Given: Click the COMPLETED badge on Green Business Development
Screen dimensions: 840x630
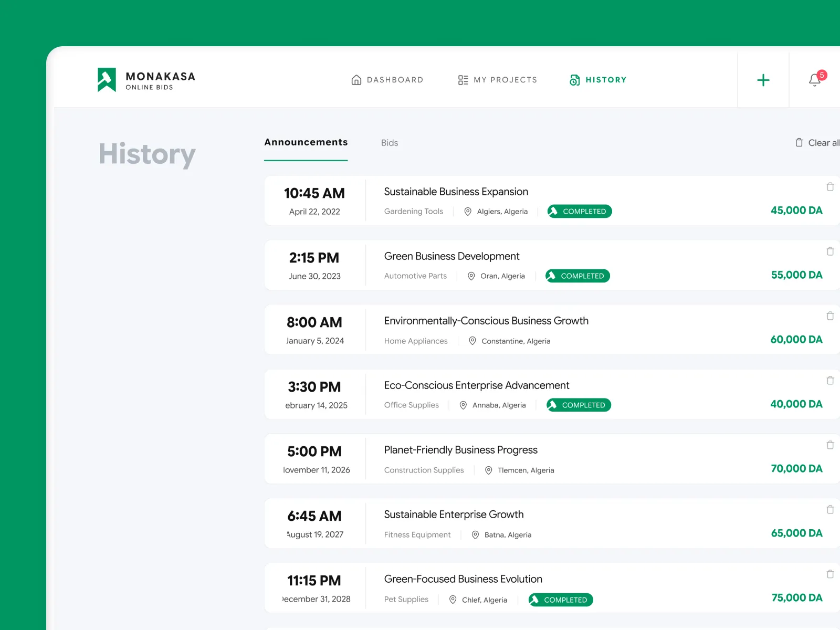Looking at the screenshot, I should tap(577, 276).
